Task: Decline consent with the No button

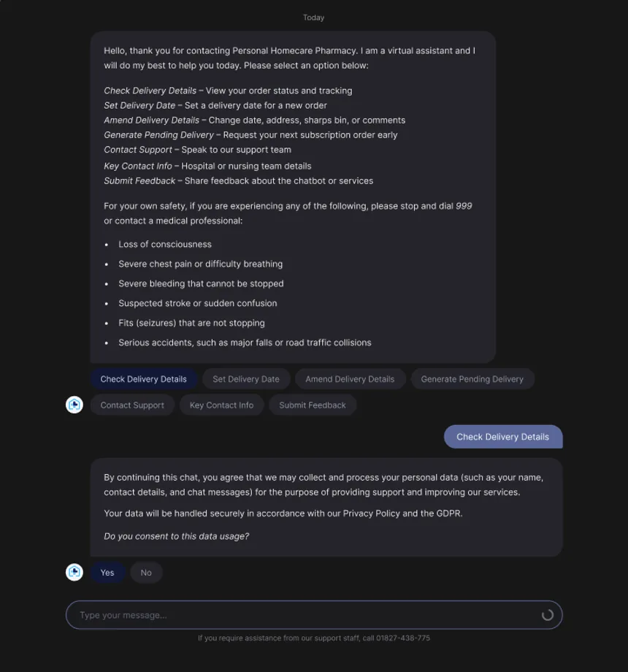Action: (x=146, y=573)
